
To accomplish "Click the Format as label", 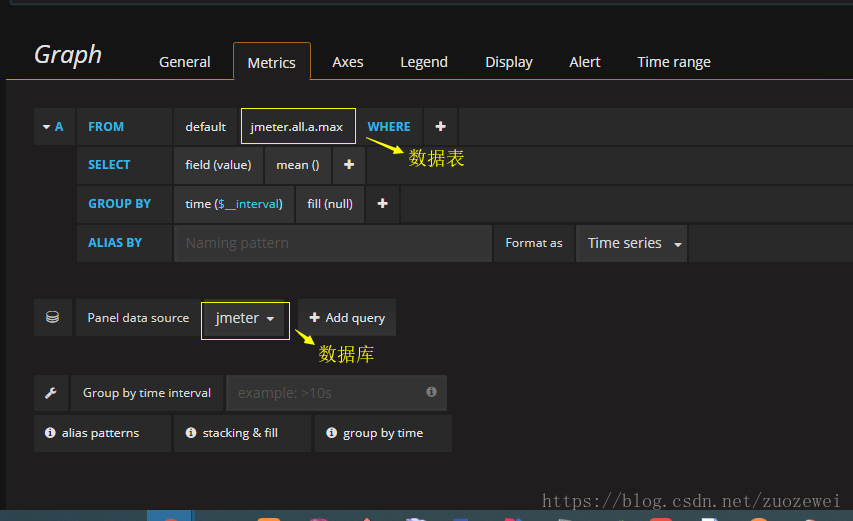I will tap(534, 243).
